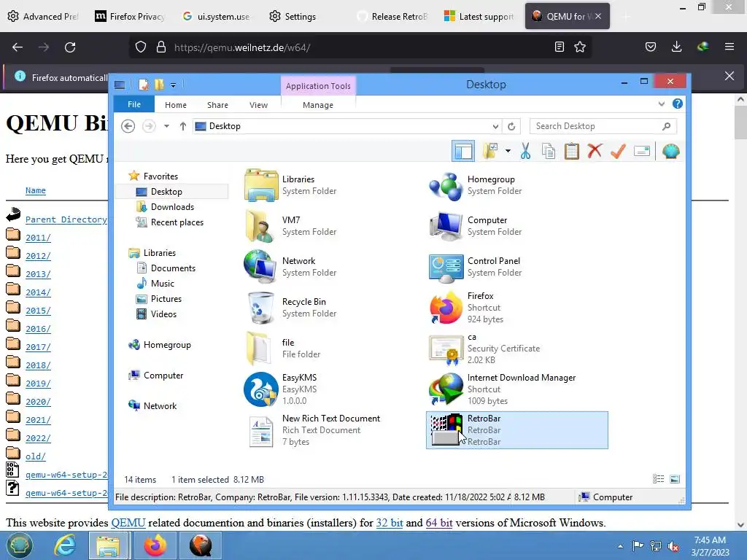Switch to large icons view in status bar
Image resolution: width=747 pixels, height=560 pixels.
[x=675, y=479]
